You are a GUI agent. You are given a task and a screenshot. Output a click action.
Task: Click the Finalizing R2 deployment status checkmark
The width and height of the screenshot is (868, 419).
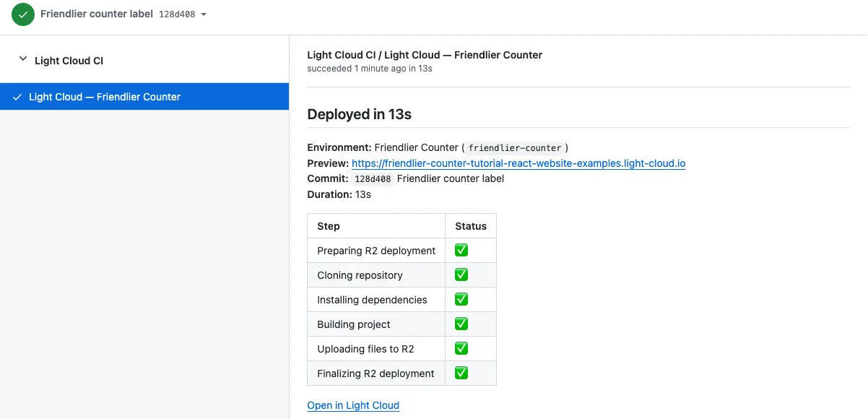[x=461, y=373]
